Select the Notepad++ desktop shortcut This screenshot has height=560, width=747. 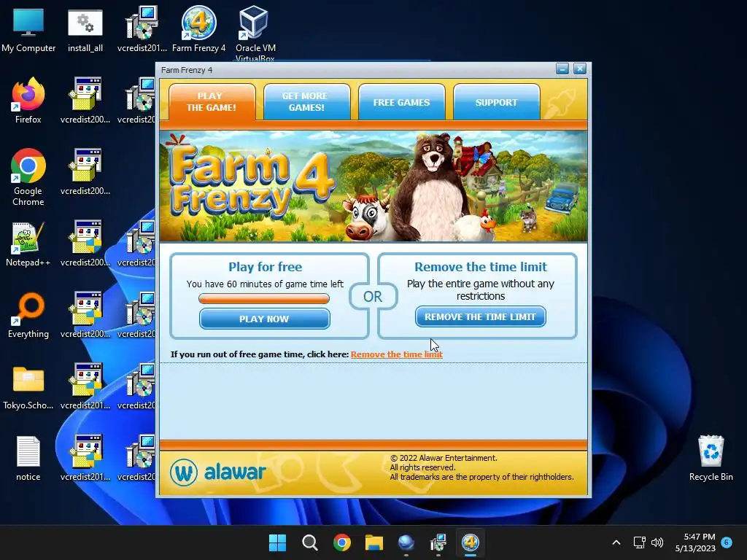point(28,244)
